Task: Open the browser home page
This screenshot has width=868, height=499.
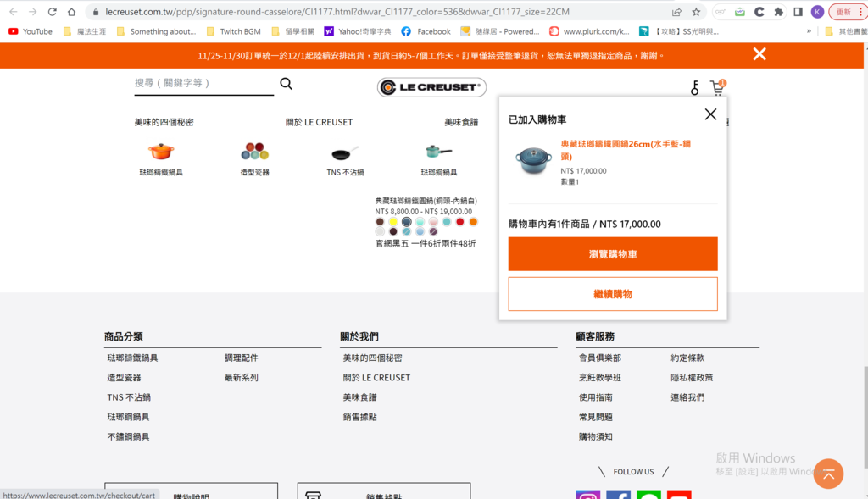Action: coord(71,12)
